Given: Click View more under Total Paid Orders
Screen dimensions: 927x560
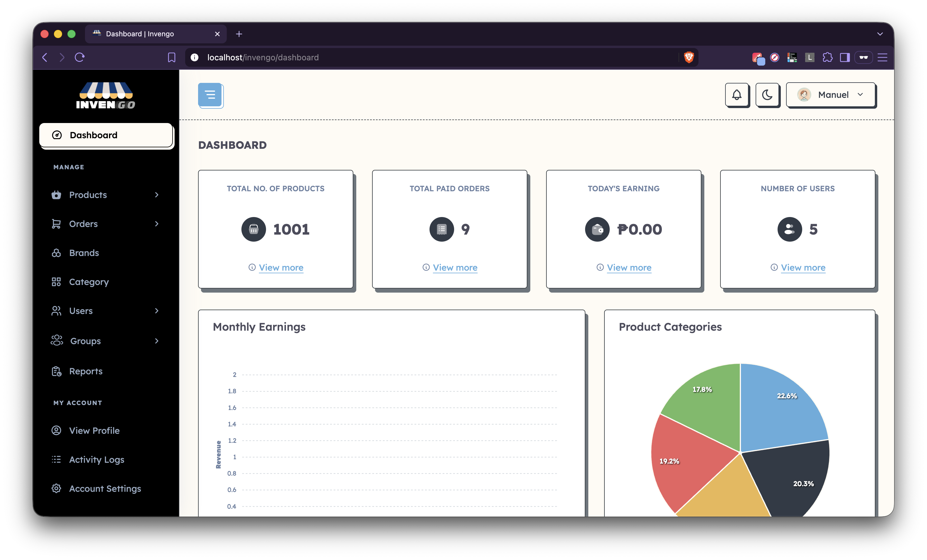Looking at the screenshot, I should [x=455, y=267].
